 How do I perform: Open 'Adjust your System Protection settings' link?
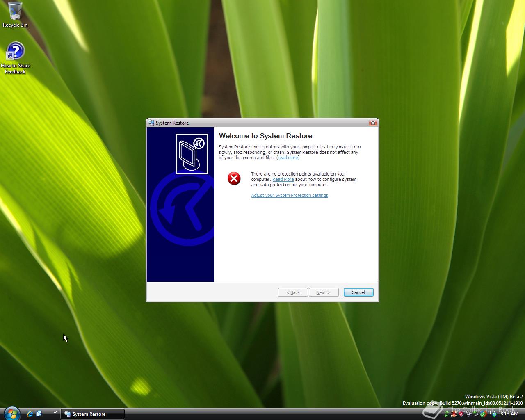click(290, 195)
